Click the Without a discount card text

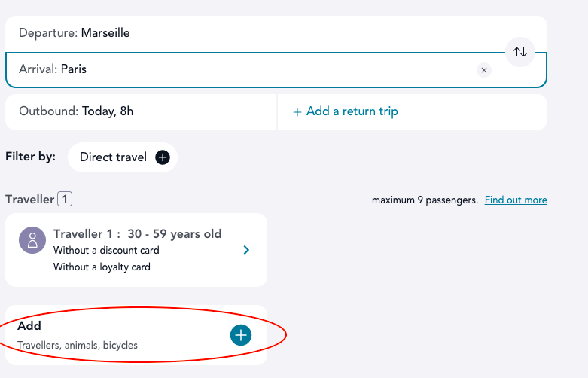106,250
